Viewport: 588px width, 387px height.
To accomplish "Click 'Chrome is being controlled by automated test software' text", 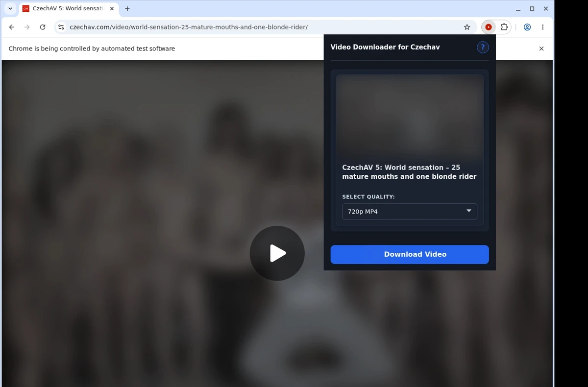I will point(92,48).
